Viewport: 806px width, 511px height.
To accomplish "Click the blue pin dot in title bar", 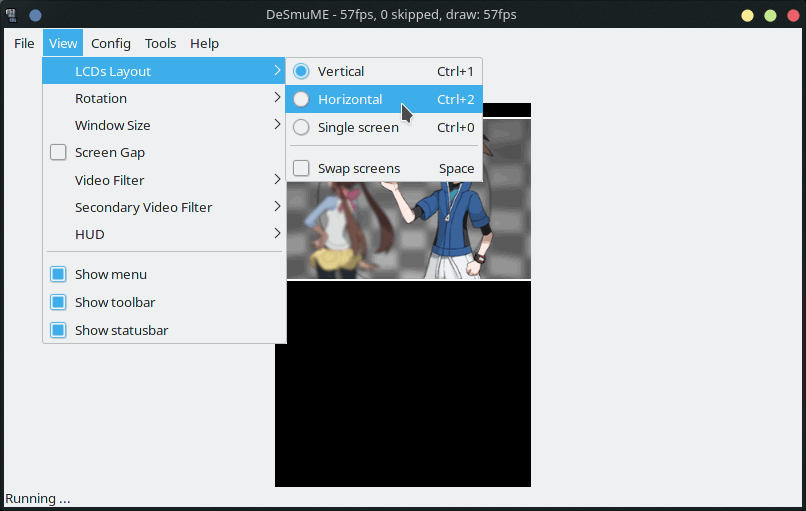I will (x=35, y=15).
